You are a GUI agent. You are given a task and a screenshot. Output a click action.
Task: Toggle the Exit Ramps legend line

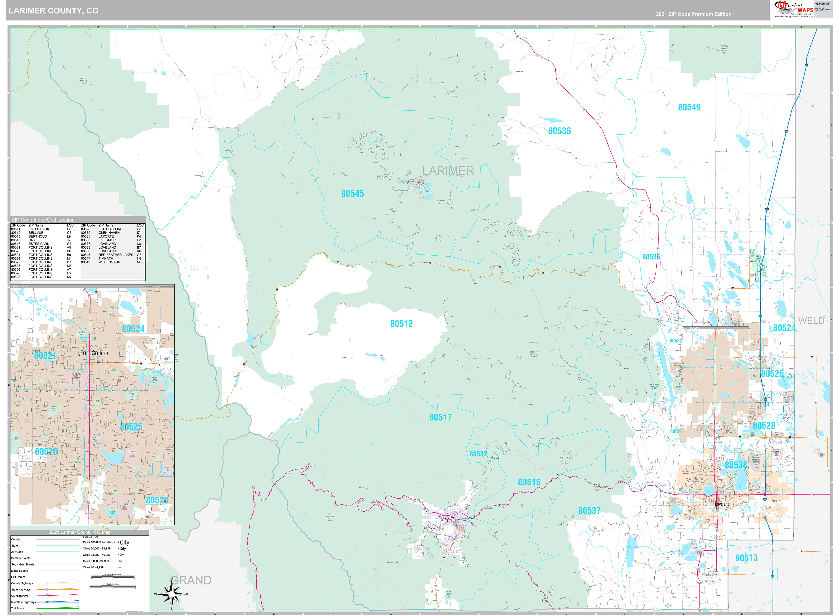coord(58,577)
